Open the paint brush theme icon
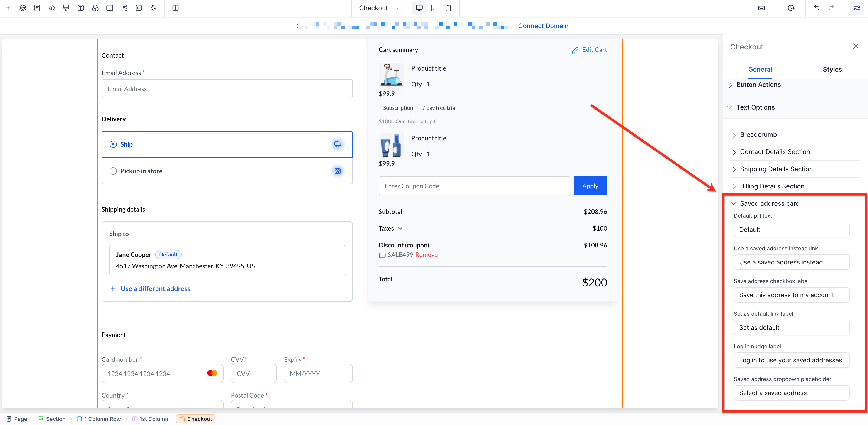Image resolution: width=868 pixels, height=425 pixels. click(66, 8)
